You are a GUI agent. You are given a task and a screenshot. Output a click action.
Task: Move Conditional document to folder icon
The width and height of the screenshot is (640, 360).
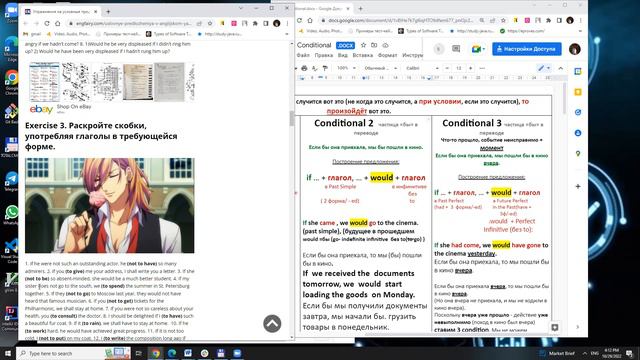(374, 45)
